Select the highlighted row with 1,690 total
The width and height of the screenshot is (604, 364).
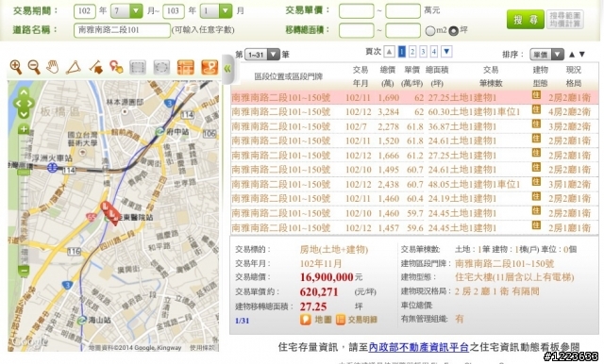414,98
